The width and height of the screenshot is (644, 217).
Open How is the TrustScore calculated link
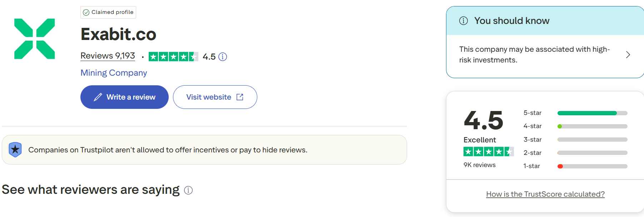click(545, 194)
